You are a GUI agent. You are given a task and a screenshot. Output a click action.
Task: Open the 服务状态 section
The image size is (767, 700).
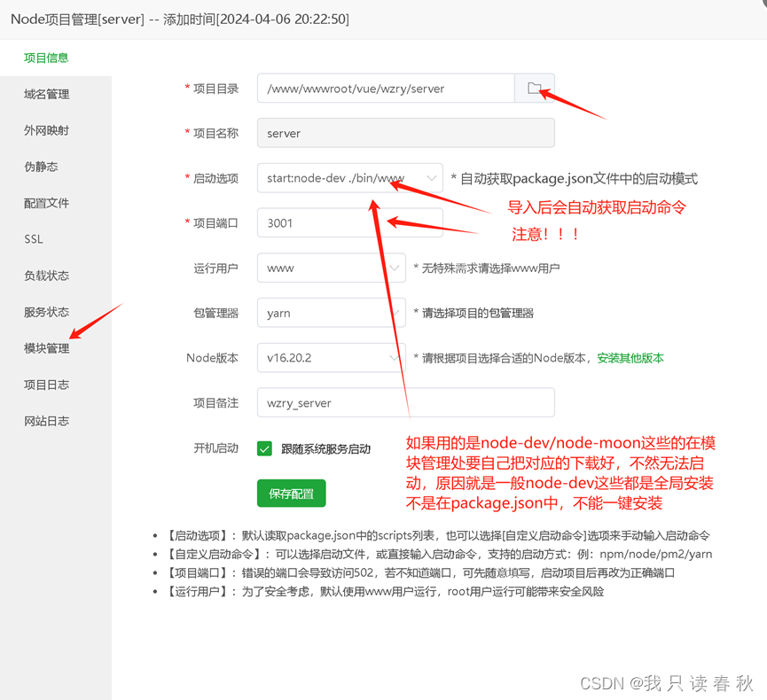(x=45, y=312)
